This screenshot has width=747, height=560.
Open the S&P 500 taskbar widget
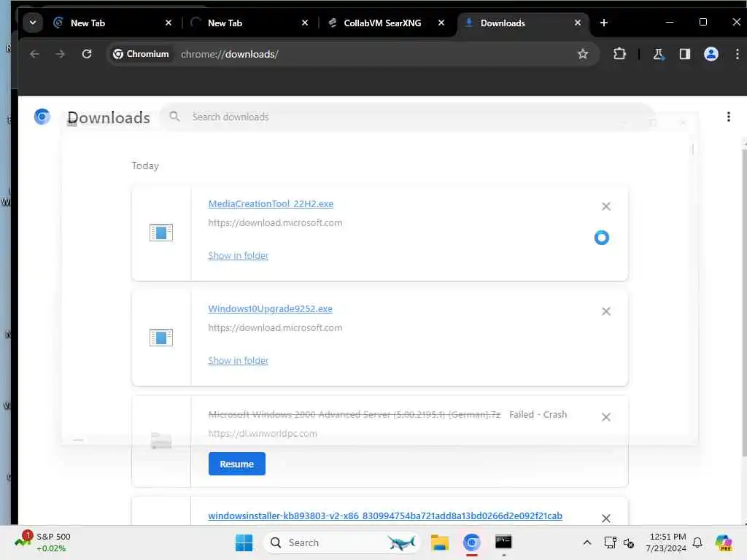(x=43, y=542)
